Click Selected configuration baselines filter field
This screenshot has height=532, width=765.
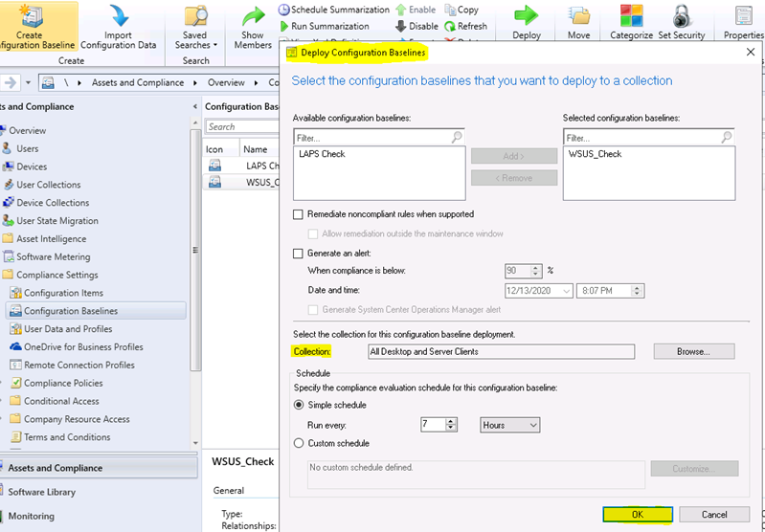click(x=649, y=138)
